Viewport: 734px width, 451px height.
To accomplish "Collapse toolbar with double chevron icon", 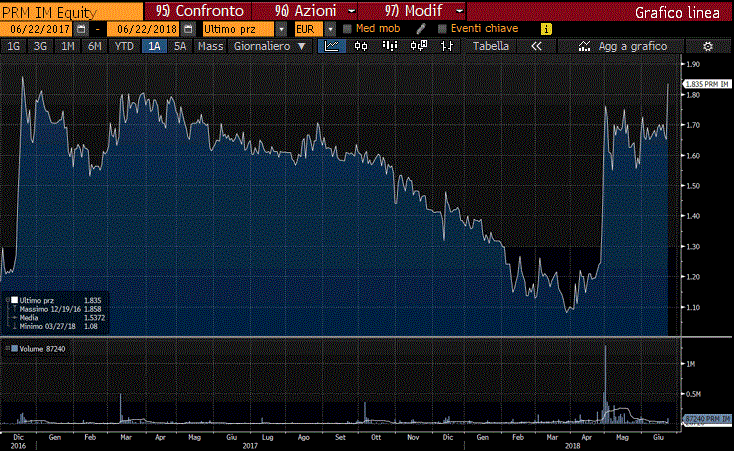I will click(536, 46).
